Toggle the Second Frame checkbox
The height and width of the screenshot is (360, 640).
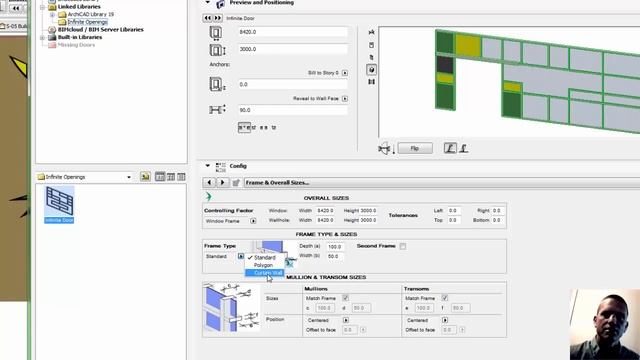pyautogui.click(x=403, y=246)
